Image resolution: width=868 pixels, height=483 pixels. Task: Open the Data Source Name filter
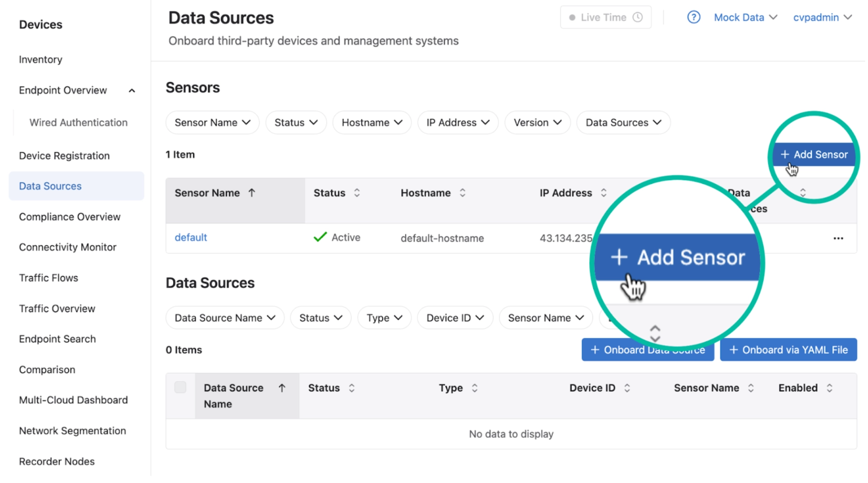click(x=225, y=318)
